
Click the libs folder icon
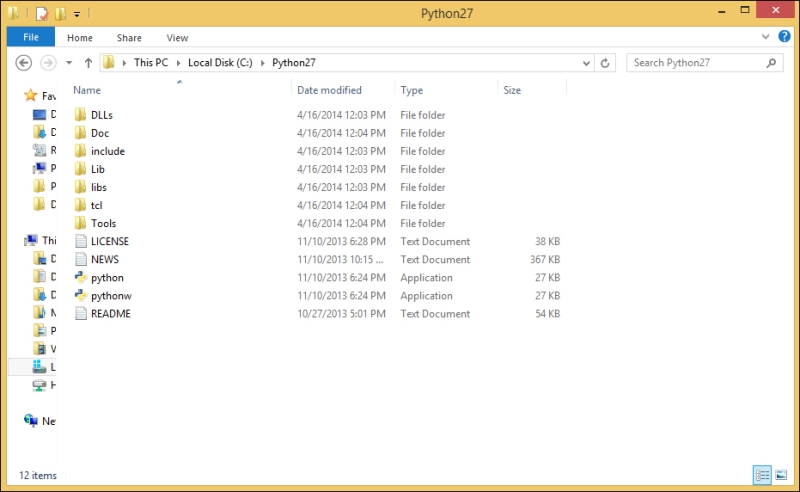point(80,187)
